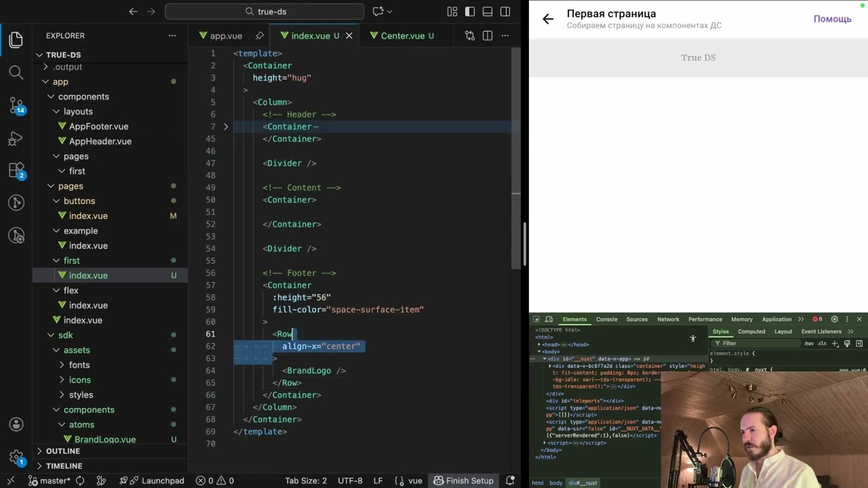Click Finish Setup in the status bar
This screenshot has height=488, width=868.
pyautogui.click(x=463, y=481)
